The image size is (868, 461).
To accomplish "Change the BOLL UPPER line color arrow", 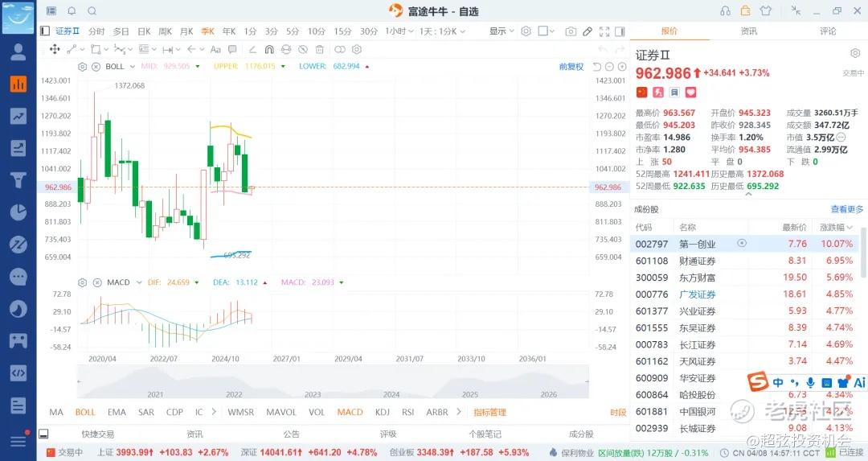I will [284, 67].
